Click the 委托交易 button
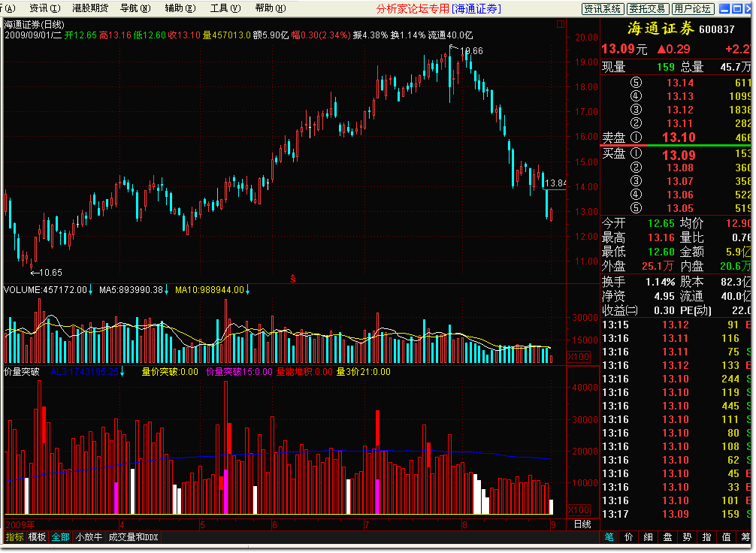The width and height of the screenshot is (756, 553). [x=648, y=9]
